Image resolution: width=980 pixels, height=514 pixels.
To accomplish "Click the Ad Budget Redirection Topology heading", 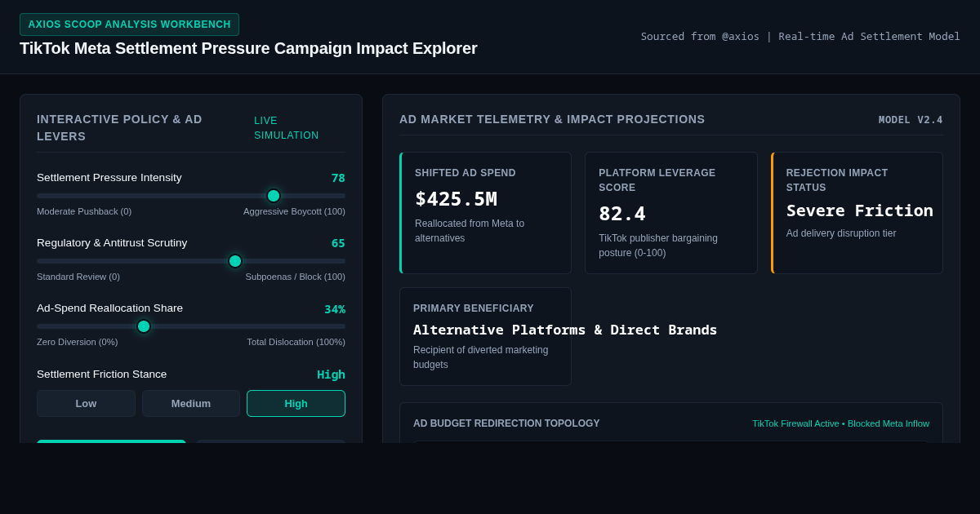I will point(506,423).
